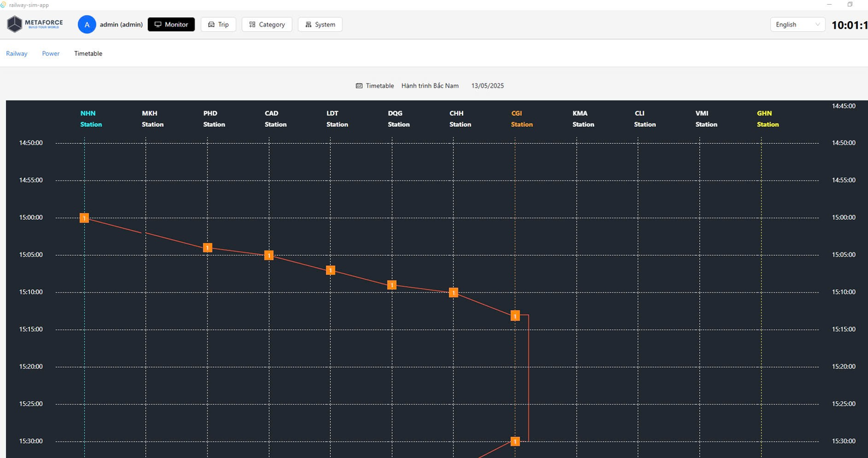The height and width of the screenshot is (458, 868).
Task: Switch to the Railway tab
Action: (17, 54)
